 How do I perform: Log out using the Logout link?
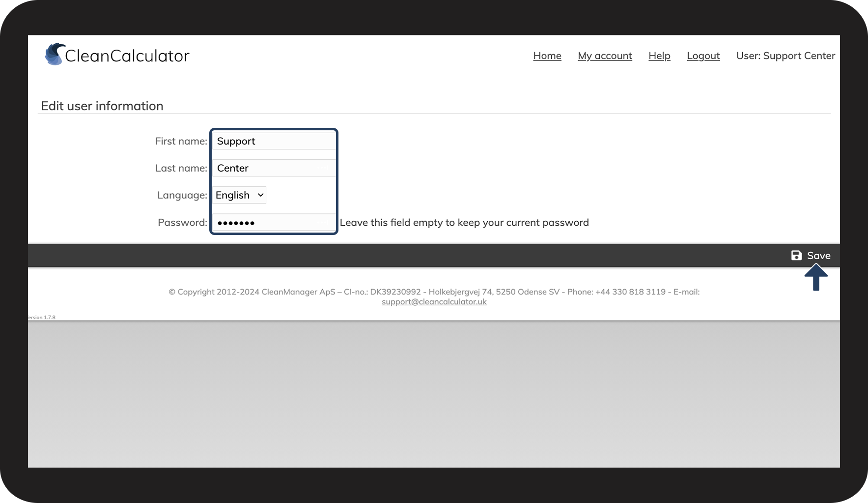(x=703, y=56)
